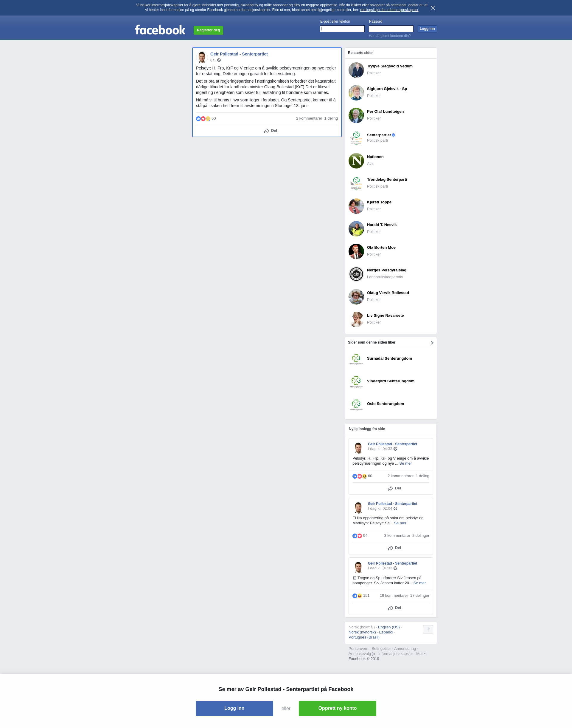Close the cookie notice banner
This screenshot has height=728, width=572.
433,8
